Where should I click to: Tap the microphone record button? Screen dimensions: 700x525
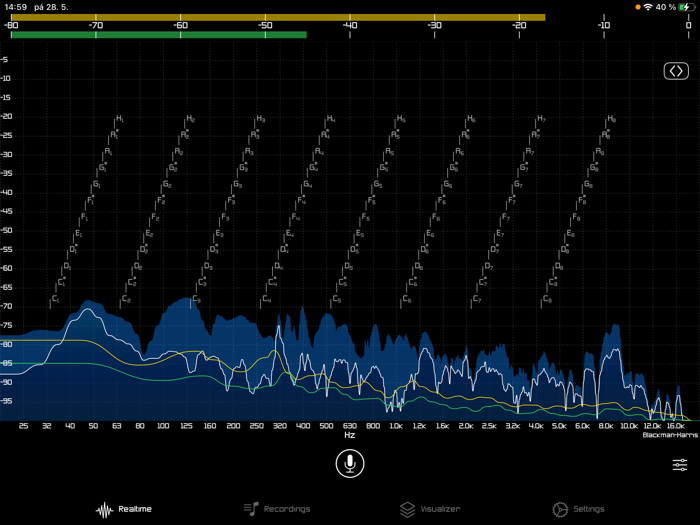click(x=350, y=463)
